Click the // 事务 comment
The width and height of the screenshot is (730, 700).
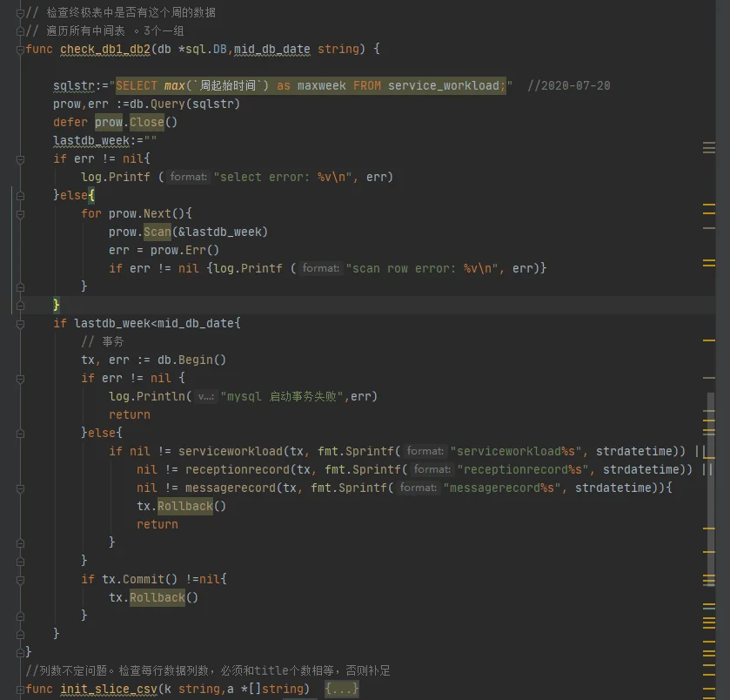click(103, 342)
